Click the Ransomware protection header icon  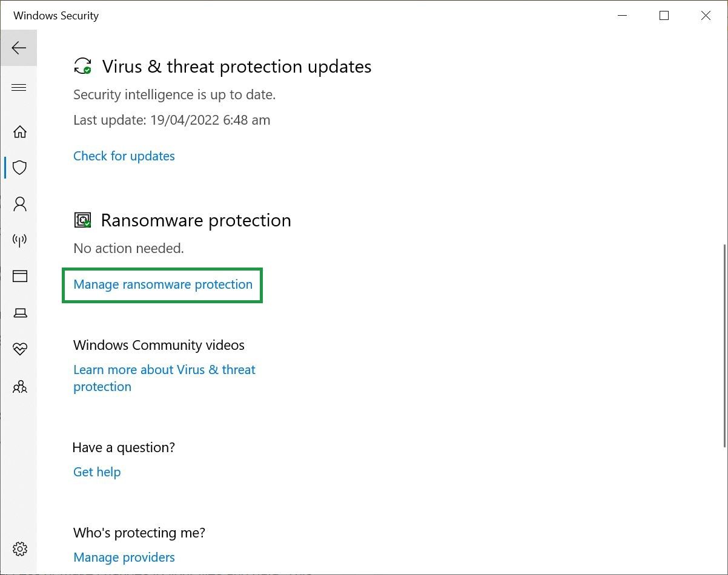[x=82, y=220]
